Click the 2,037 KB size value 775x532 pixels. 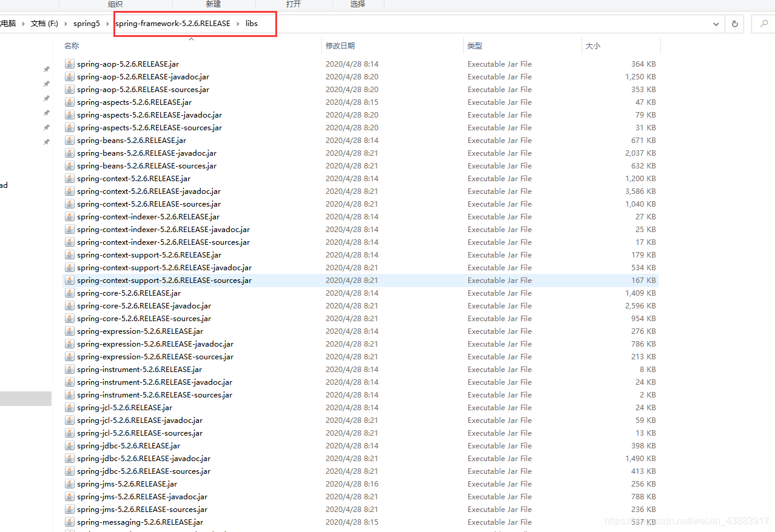[x=640, y=153]
